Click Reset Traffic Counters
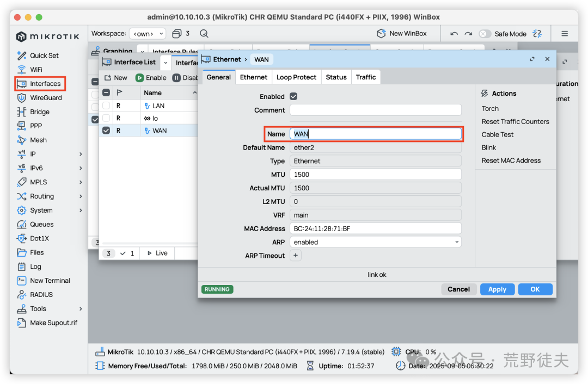The image size is (588, 384). coord(515,122)
